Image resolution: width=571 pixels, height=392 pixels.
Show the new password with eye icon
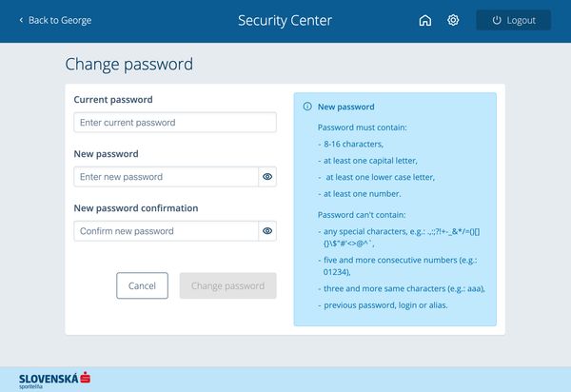click(267, 177)
